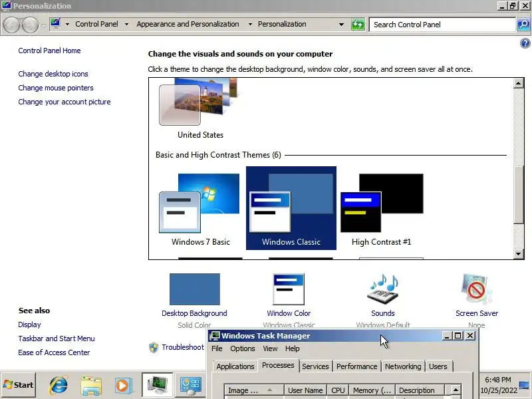Click the Troubleshoot link text
The image size is (532, 399).
183,347
